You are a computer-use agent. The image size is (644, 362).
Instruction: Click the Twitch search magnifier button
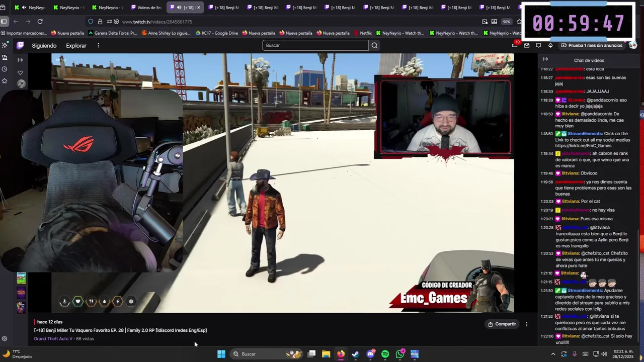pos(374,45)
